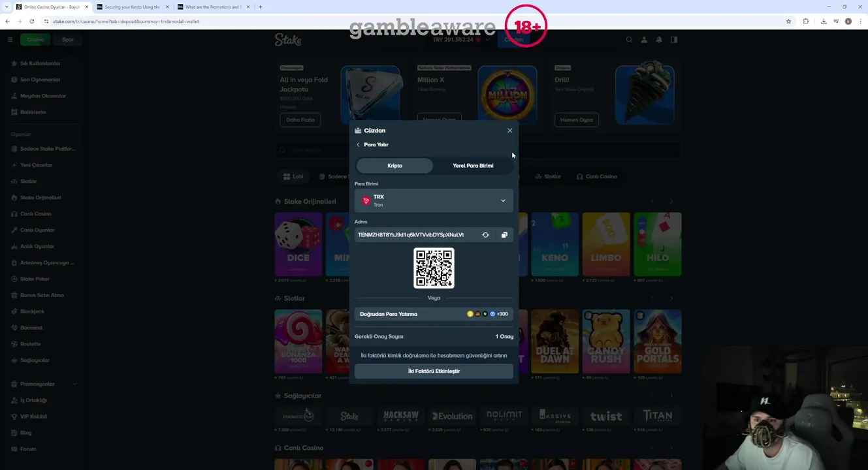This screenshot has height=470, width=868.
Task: Open the Gold Portals slot thumbnail
Action: pos(658,341)
